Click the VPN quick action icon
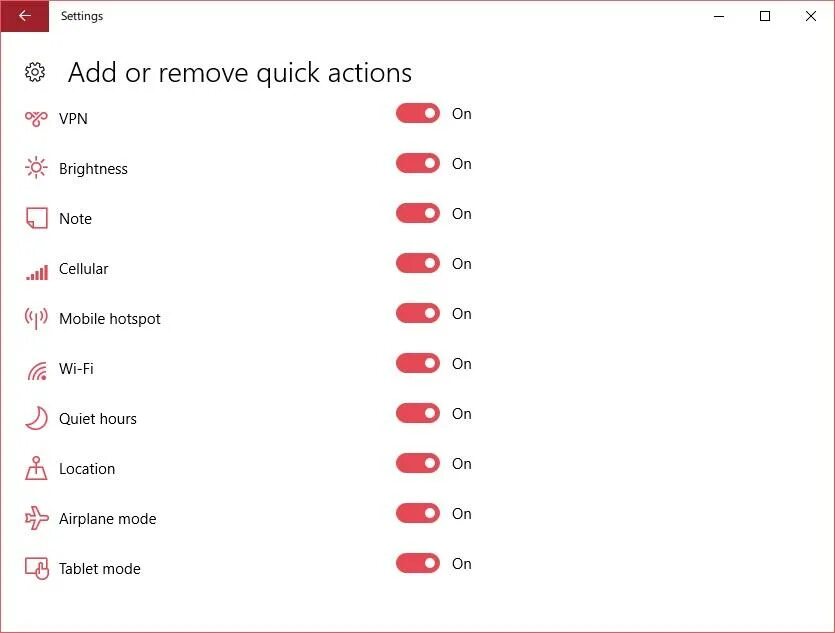The width and height of the screenshot is (835, 633). (37, 119)
